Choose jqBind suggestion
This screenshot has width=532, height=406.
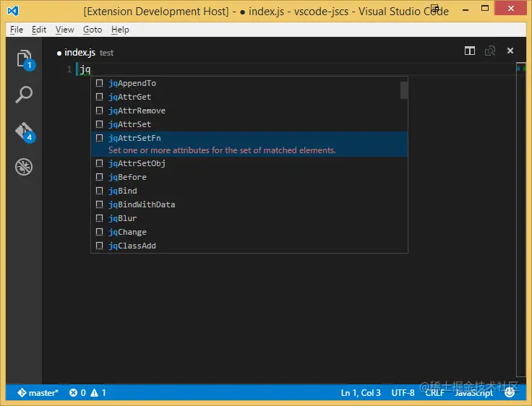pyautogui.click(x=249, y=191)
